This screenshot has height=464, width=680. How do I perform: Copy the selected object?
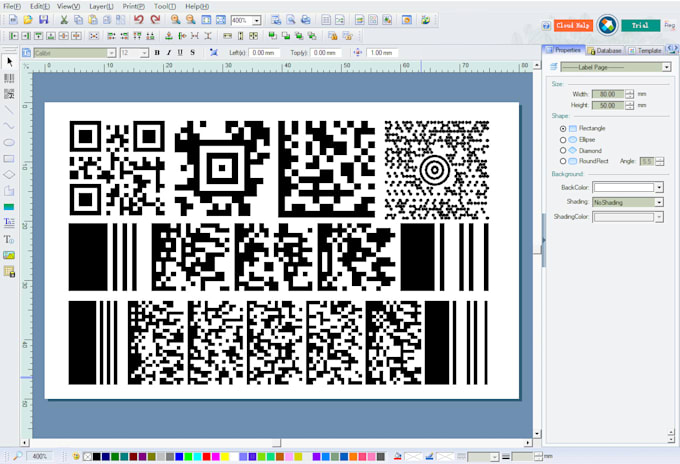tap(78, 20)
